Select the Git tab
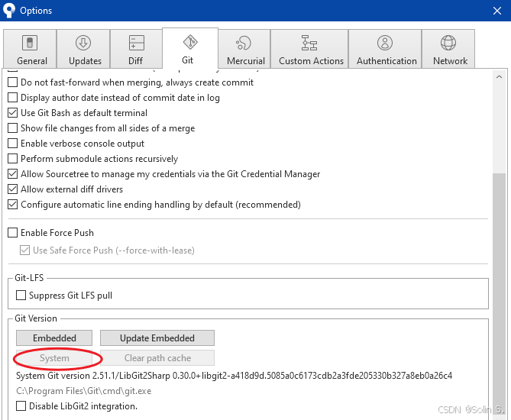The width and height of the screenshot is (511, 420). tap(190, 48)
